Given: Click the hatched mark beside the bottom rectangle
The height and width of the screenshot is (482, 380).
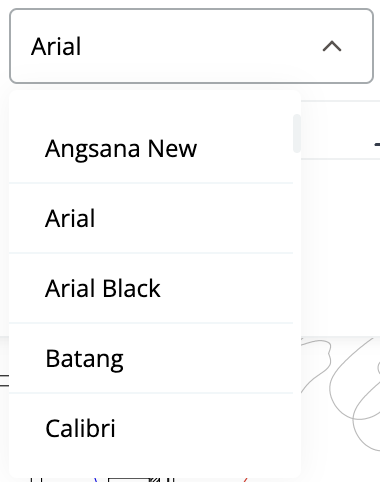Looking at the screenshot, I should (x=155, y=480).
